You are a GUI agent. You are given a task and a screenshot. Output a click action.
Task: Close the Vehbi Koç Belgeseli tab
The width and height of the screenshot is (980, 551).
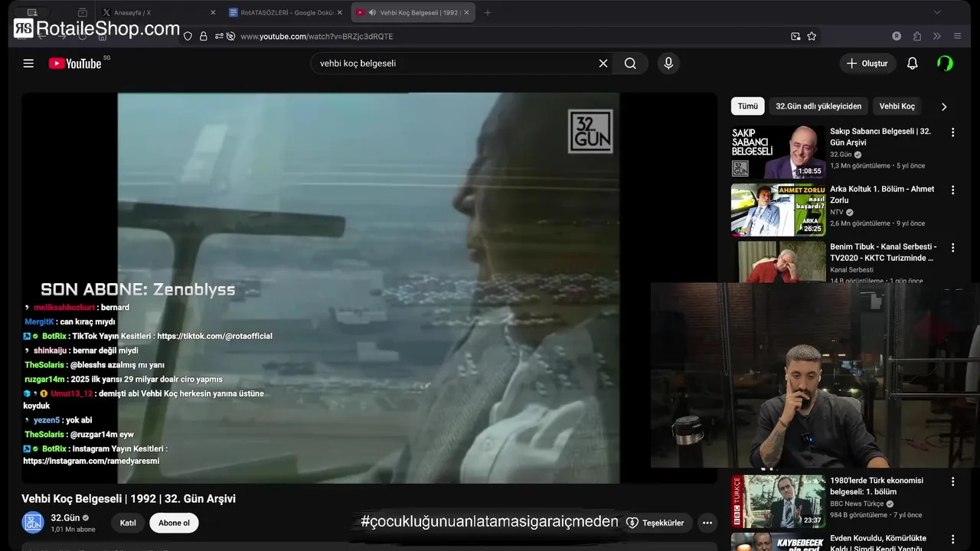[467, 12]
